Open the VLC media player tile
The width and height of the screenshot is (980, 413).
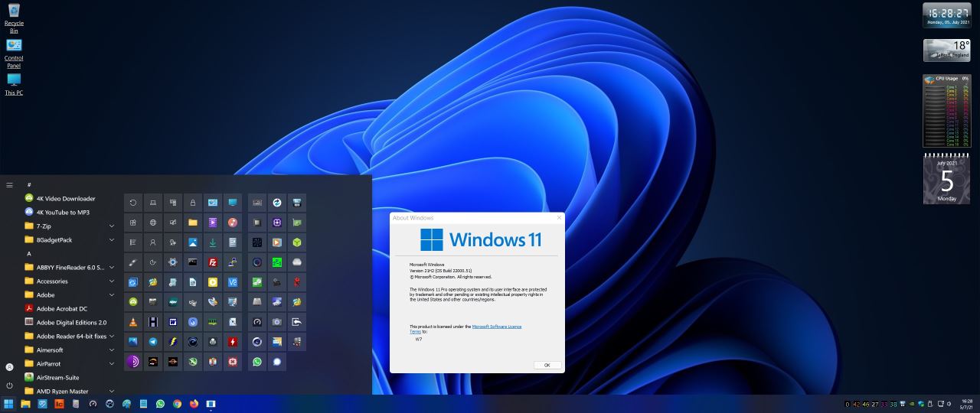[133, 322]
